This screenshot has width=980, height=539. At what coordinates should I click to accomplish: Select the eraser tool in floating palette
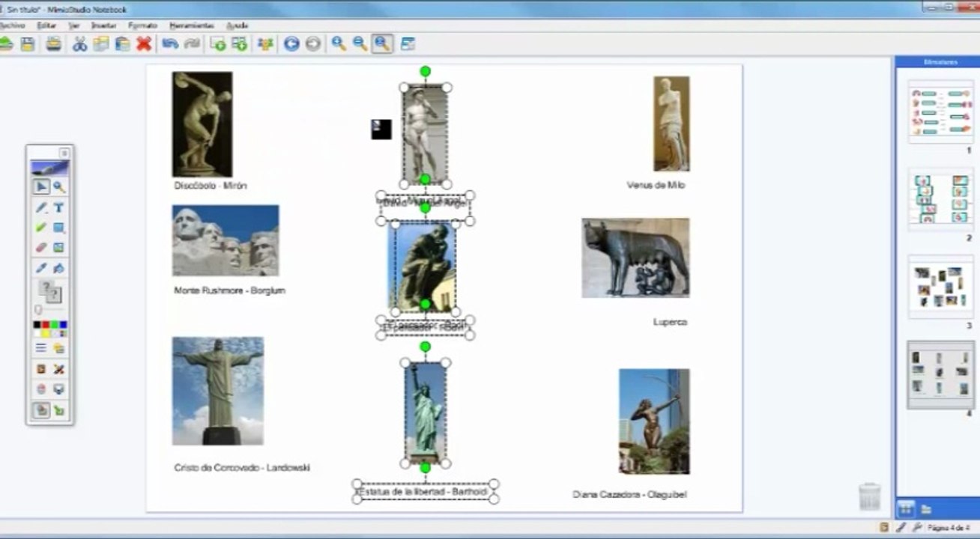click(41, 248)
